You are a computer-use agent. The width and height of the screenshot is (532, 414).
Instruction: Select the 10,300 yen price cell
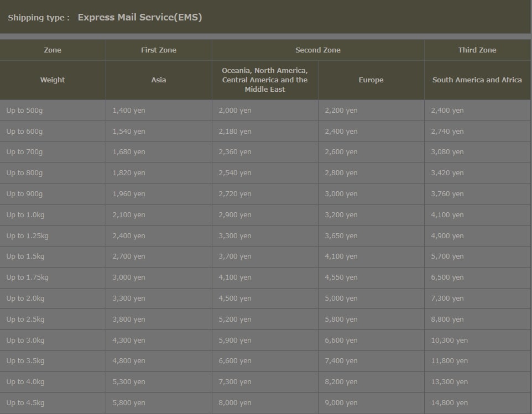pos(449,340)
